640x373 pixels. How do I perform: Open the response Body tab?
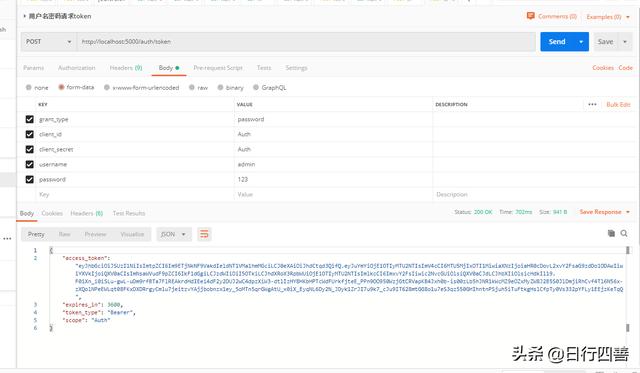(27, 213)
